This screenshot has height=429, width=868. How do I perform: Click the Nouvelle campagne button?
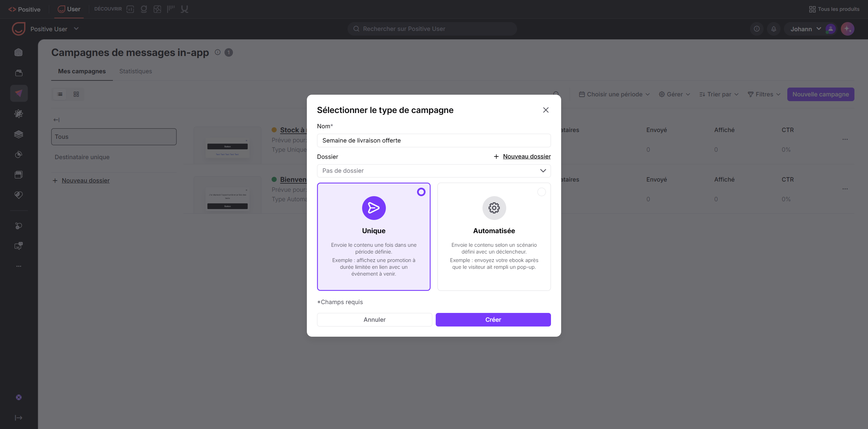(x=821, y=94)
